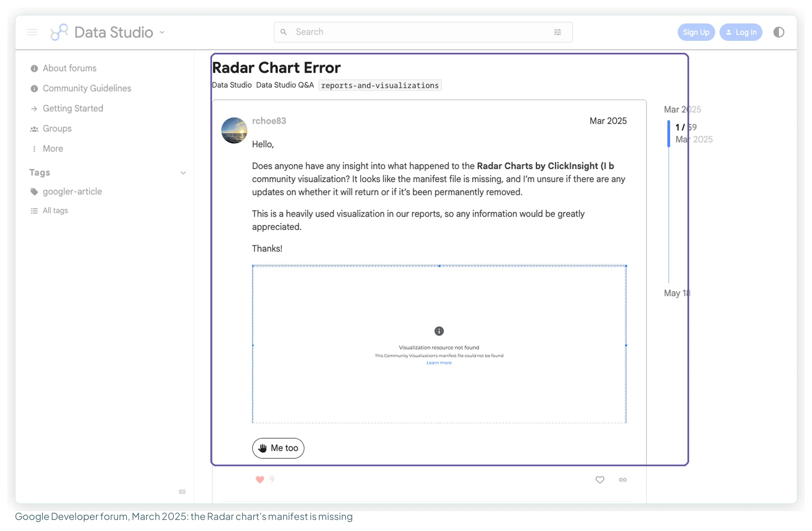Screen dimensions: 812x531
Task: Click the keyboard shortcuts icon
Action: (x=182, y=492)
